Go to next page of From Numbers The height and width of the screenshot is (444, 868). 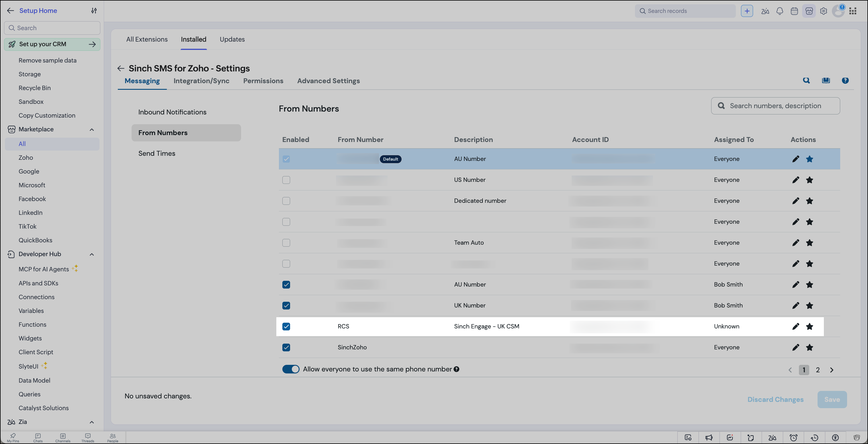[x=832, y=370]
